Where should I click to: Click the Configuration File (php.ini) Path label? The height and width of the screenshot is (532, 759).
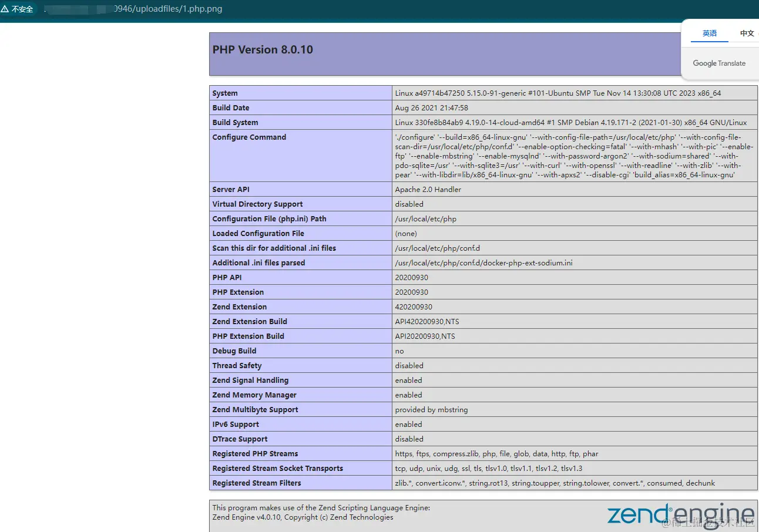270,219
